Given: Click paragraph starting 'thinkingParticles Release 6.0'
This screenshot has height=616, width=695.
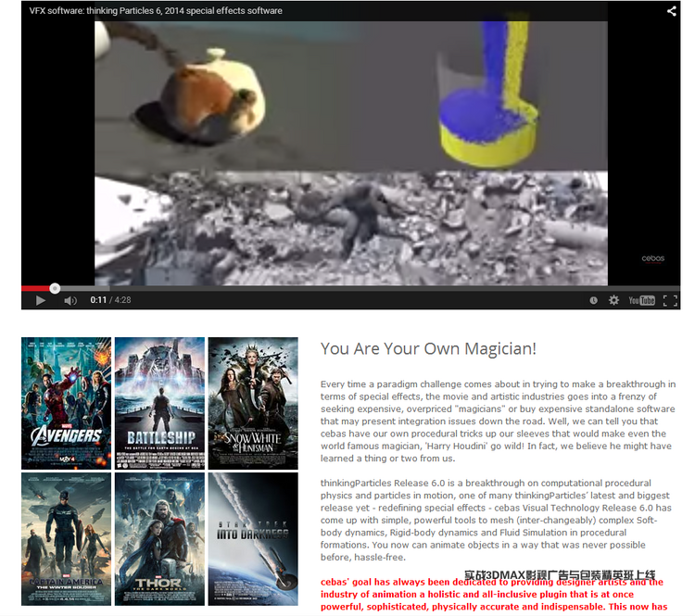Looking at the screenshot, I should [x=496, y=521].
